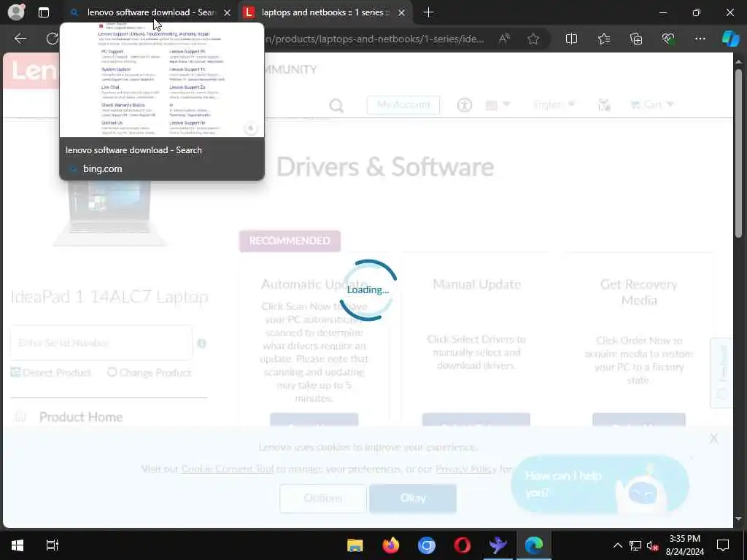Launch Opera from the taskbar
747x560 pixels.
click(462, 545)
